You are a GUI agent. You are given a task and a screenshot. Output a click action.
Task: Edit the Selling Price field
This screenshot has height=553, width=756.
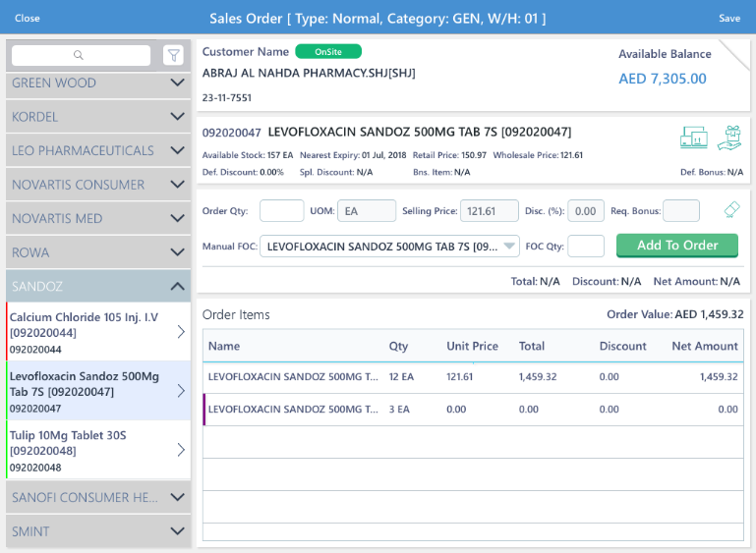tap(490, 211)
